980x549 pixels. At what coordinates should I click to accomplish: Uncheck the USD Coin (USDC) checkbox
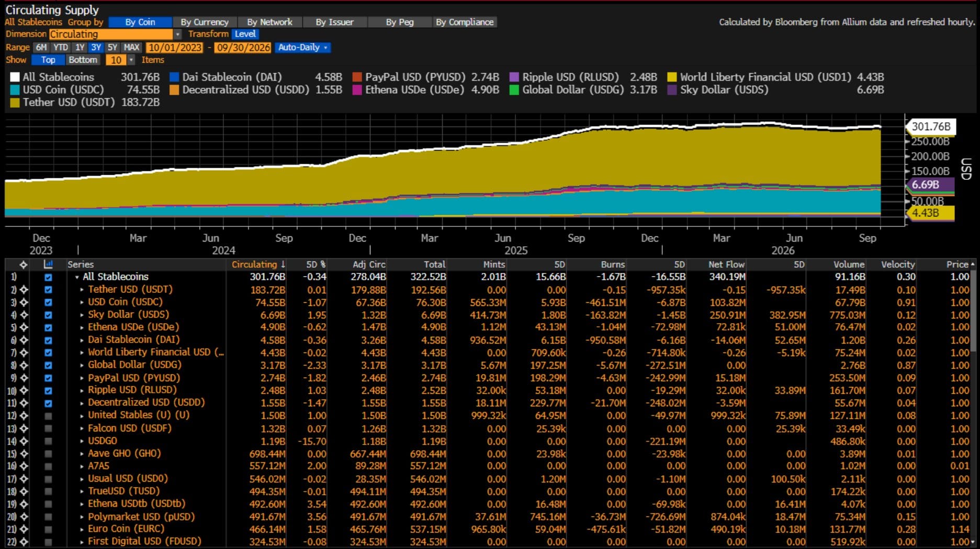[x=48, y=302]
